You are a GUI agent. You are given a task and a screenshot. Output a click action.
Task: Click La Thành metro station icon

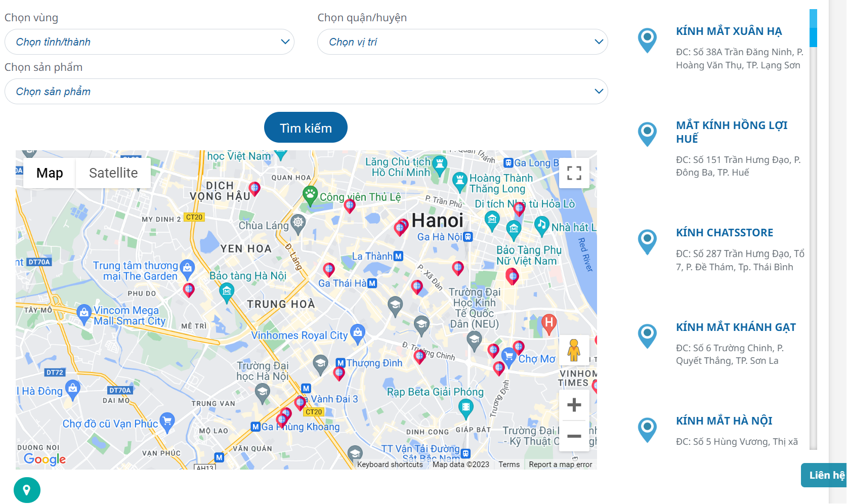click(x=399, y=256)
